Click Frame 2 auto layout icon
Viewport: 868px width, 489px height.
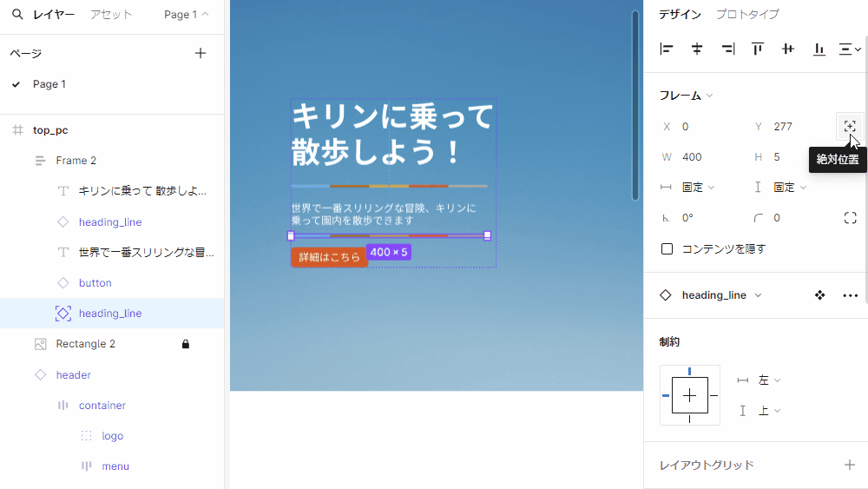(40, 161)
